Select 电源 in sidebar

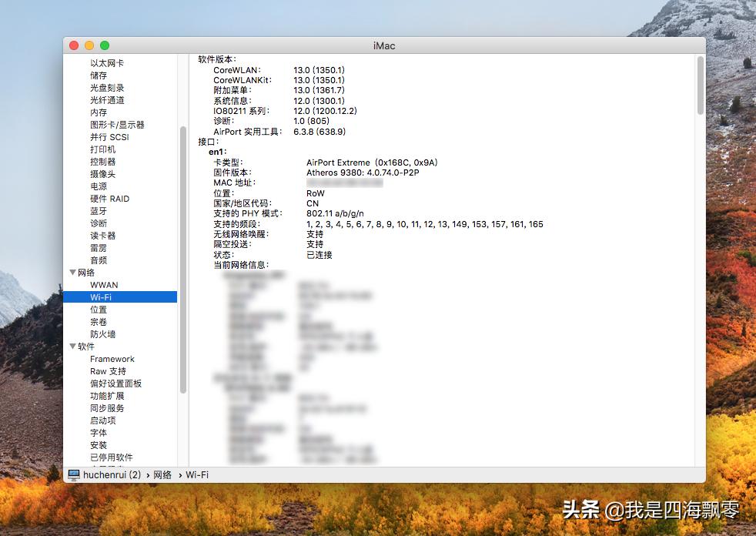(x=99, y=186)
